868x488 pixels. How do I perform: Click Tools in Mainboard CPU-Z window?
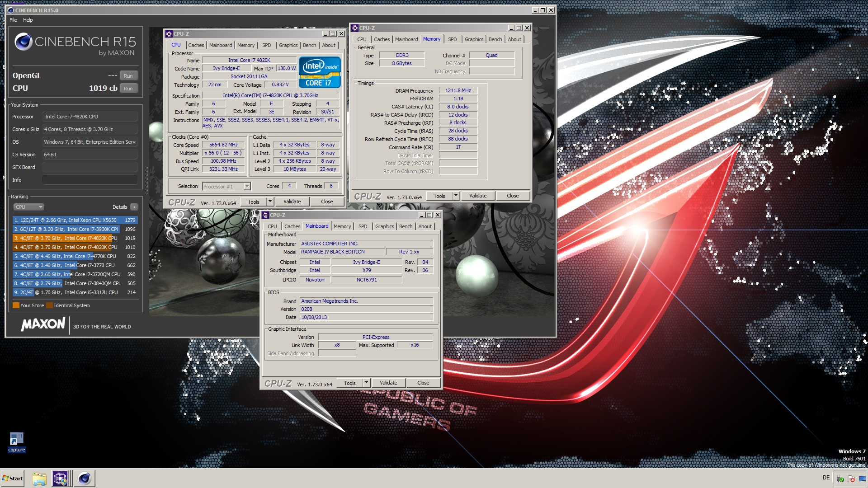(350, 383)
